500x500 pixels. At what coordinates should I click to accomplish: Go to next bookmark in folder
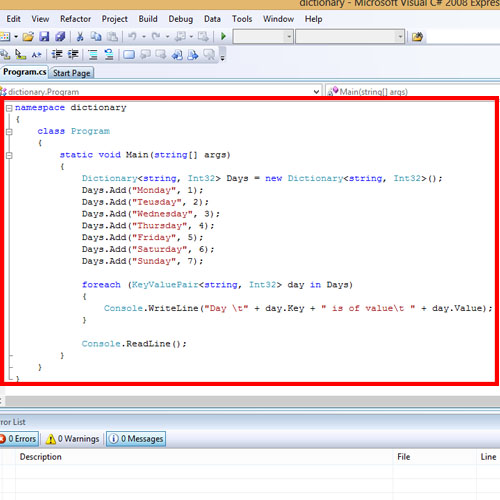pos(193,55)
